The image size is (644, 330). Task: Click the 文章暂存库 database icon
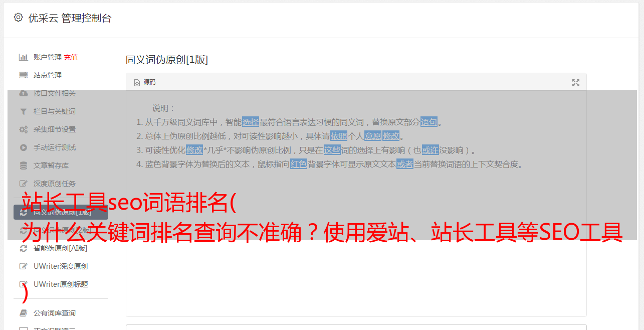23,166
